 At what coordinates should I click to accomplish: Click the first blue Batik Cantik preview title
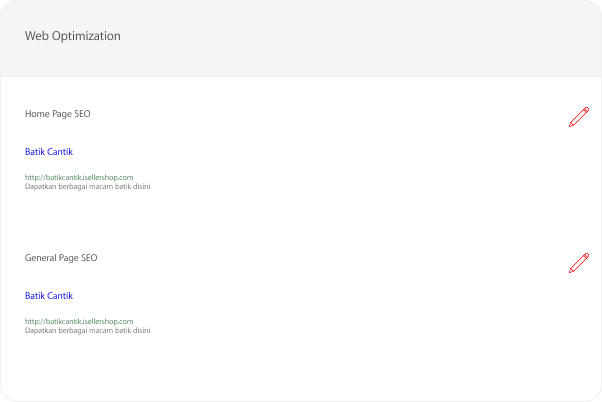(x=49, y=152)
